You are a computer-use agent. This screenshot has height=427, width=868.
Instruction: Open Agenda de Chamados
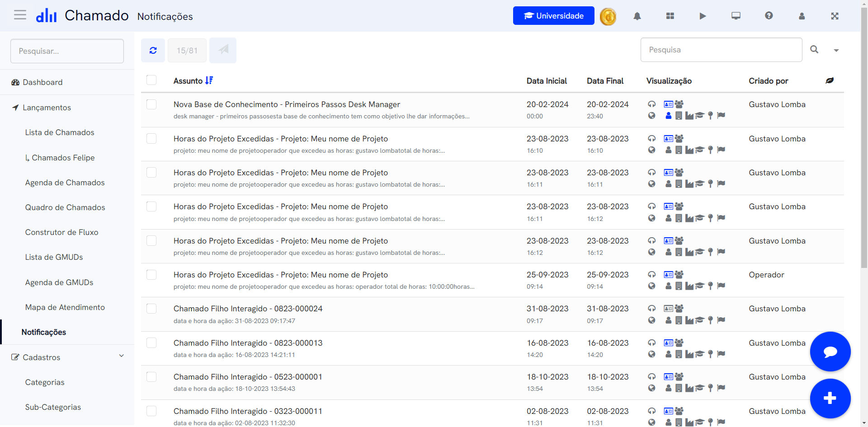65,183
